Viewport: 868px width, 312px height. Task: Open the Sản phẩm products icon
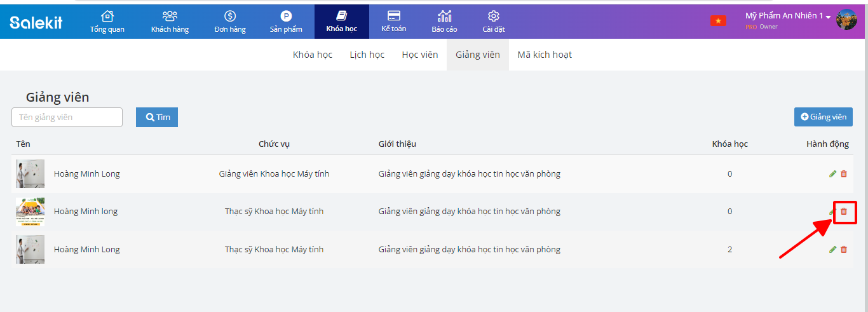[x=286, y=17]
